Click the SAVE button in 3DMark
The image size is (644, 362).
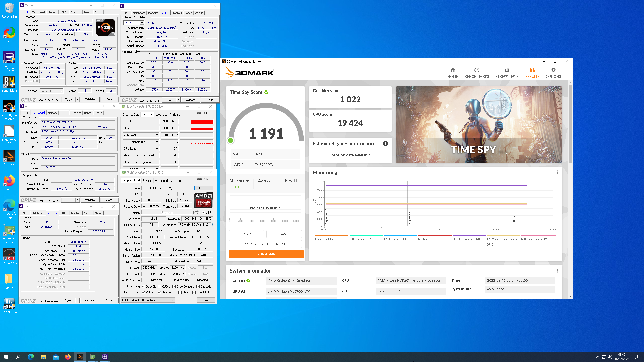click(x=284, y=234)
